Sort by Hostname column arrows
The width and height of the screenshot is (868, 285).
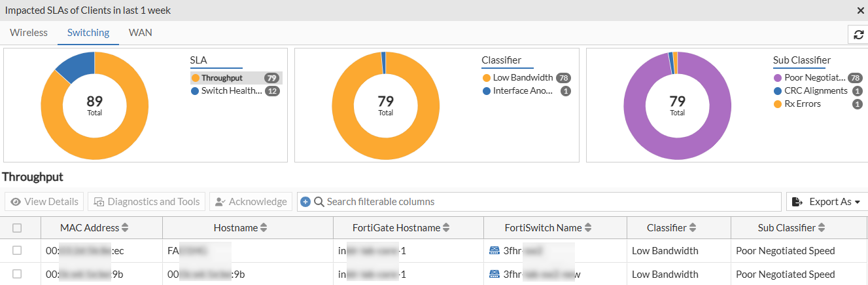click(x=264, y=228)
